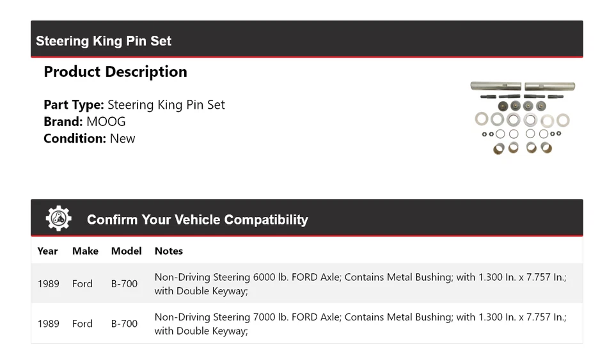Click the Part Type line

pyautogui.click(x=134, y=105)
